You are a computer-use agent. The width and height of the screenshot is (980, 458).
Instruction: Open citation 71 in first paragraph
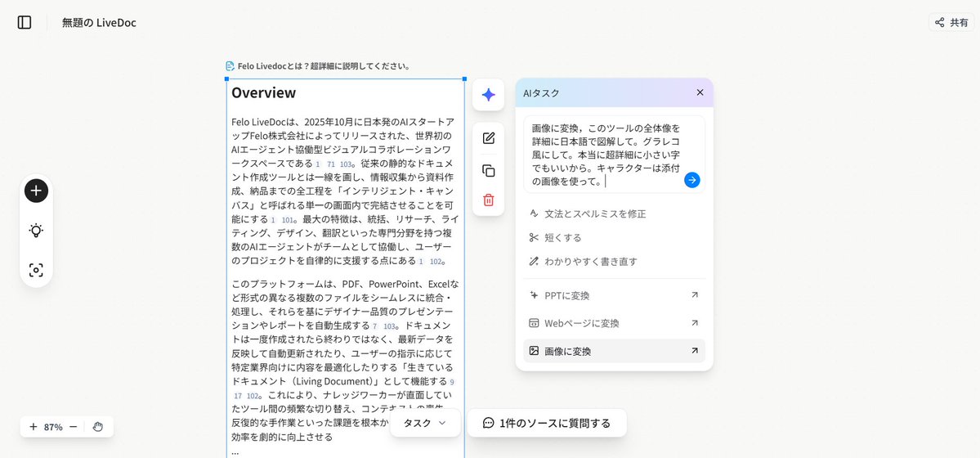click(x=331, y=164)
